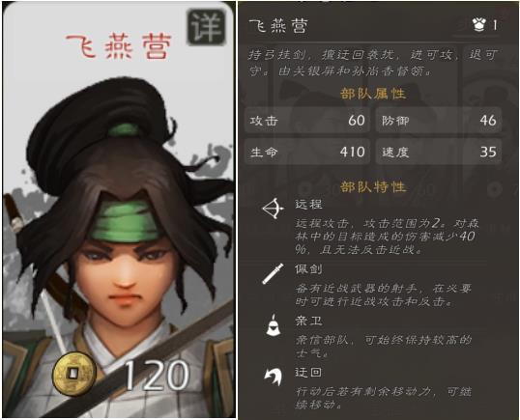Click the 飞燕营 panel heading
The height and width of the screenshot is (420, 520).
coord(278,25)
